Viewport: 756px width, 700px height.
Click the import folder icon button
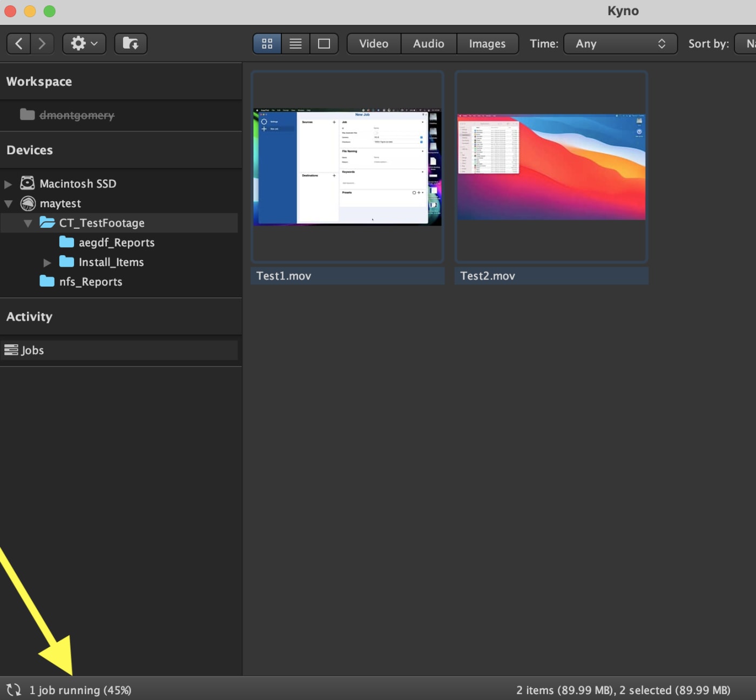click(x=131, y=44)
